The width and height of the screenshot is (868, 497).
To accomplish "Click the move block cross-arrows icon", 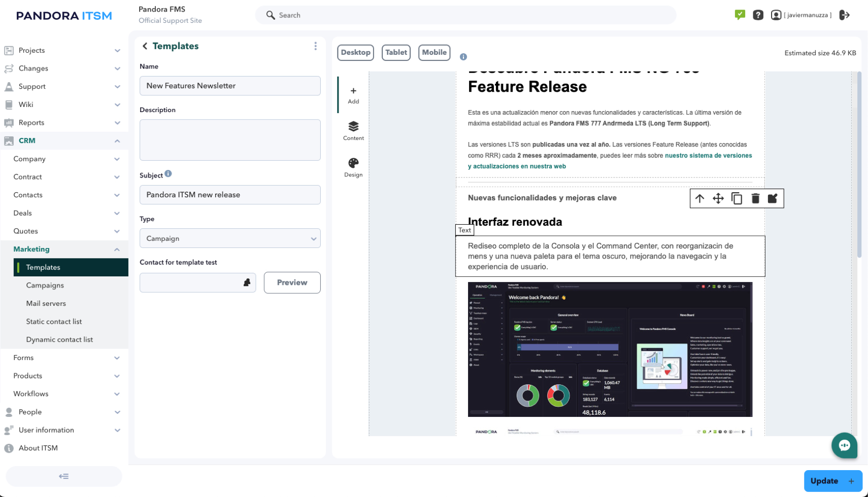I will tap(718, 198).
